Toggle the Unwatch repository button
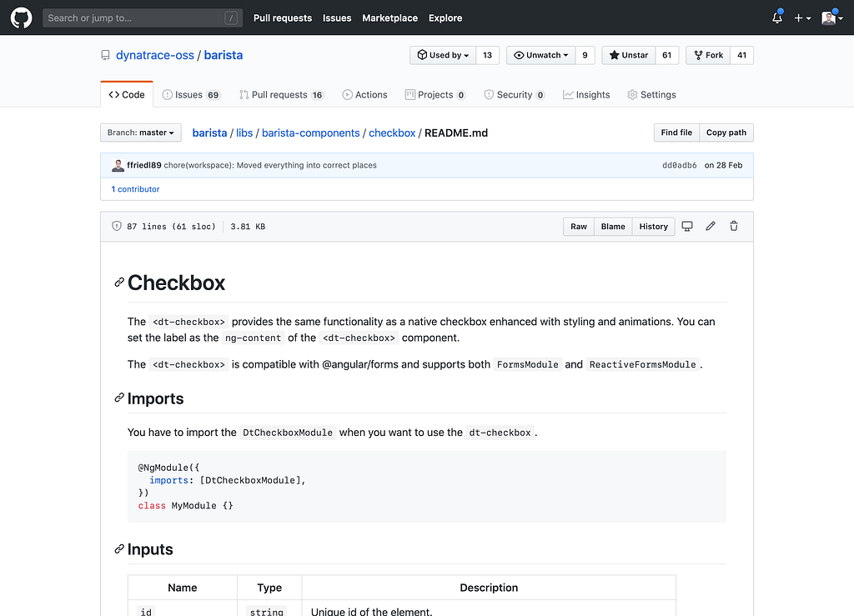This screenshot has height=616, width=854. point(540,55)
